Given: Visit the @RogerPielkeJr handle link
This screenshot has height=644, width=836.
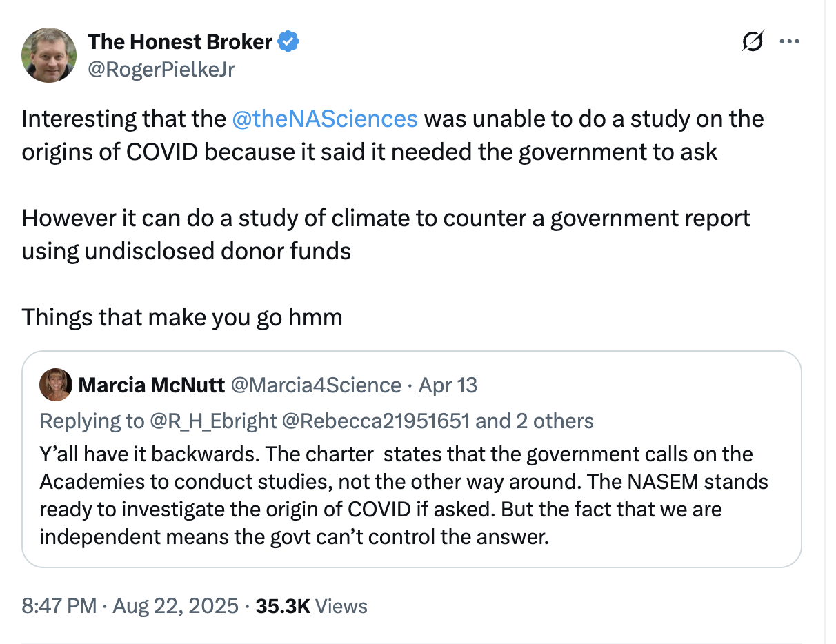Looking at the screenshot, I should (x=161, y=69).
